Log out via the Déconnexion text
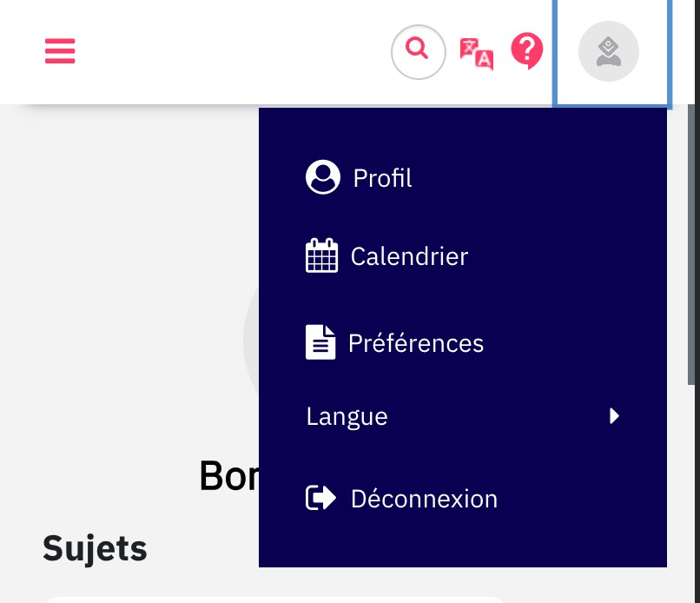This screenshot has width=700, height=603. 424,499
